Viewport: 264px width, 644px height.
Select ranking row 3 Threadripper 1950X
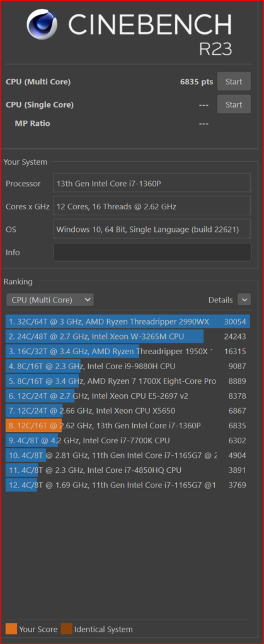tap(128, 351)
